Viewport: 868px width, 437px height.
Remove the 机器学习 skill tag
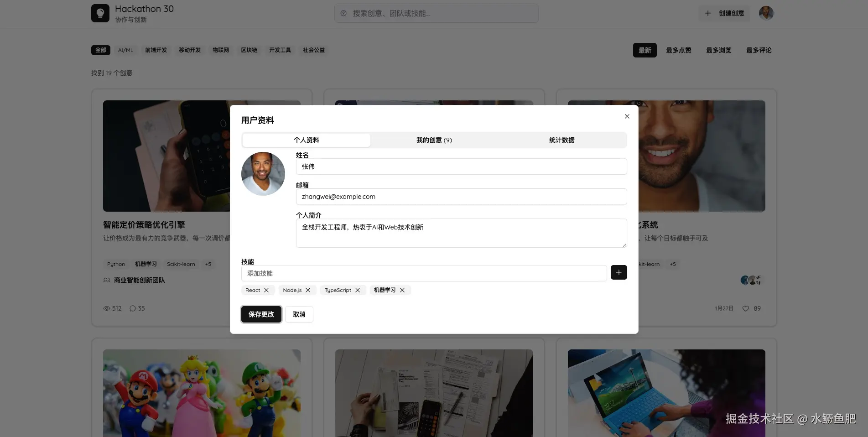[x=402, y=290]
